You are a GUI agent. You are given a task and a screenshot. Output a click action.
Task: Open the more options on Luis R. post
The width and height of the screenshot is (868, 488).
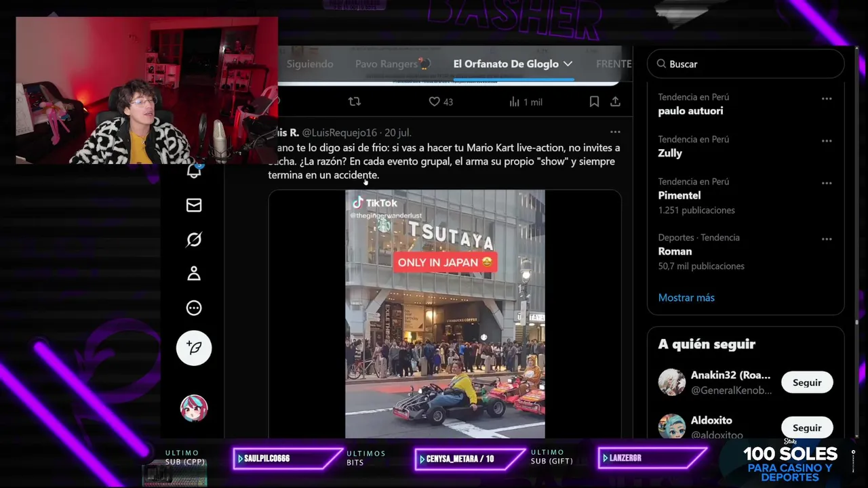coord(615,132)
